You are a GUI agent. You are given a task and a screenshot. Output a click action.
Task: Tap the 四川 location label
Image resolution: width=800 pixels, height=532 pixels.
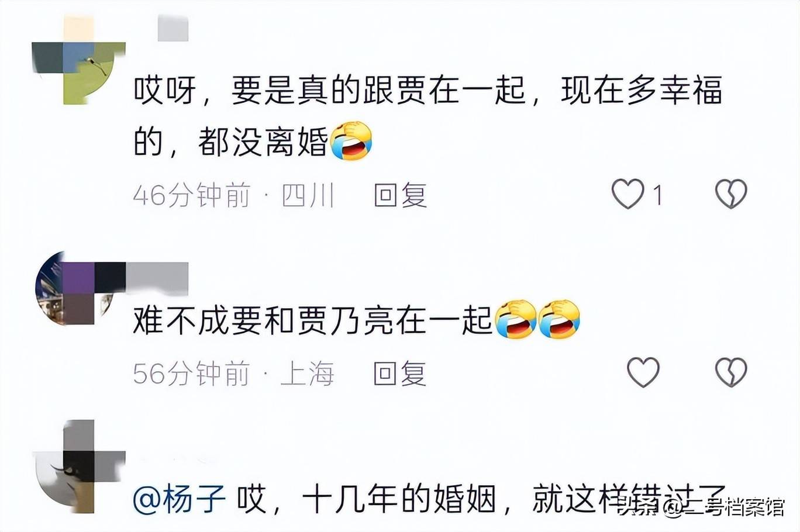coord(308,195)
